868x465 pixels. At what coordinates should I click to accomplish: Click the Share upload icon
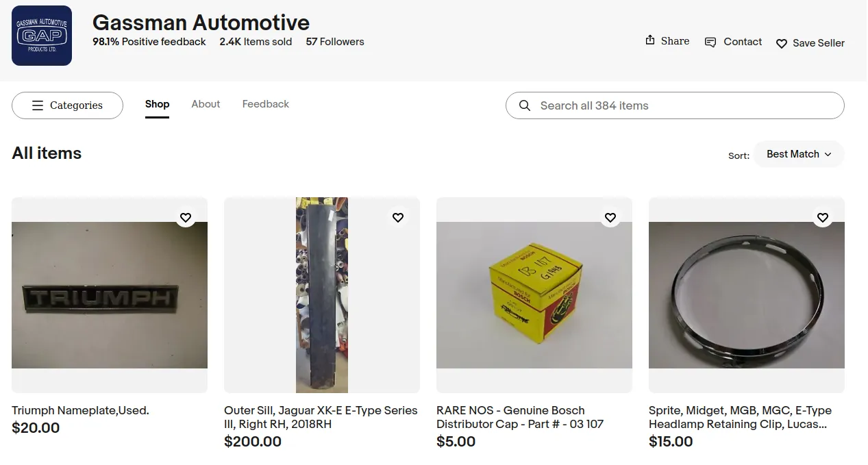[650, 40]
